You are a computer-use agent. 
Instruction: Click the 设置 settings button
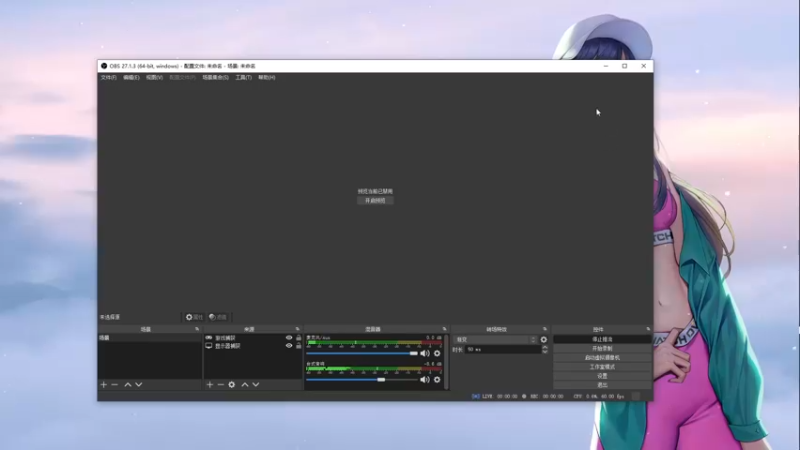click(x=603, y=376)
